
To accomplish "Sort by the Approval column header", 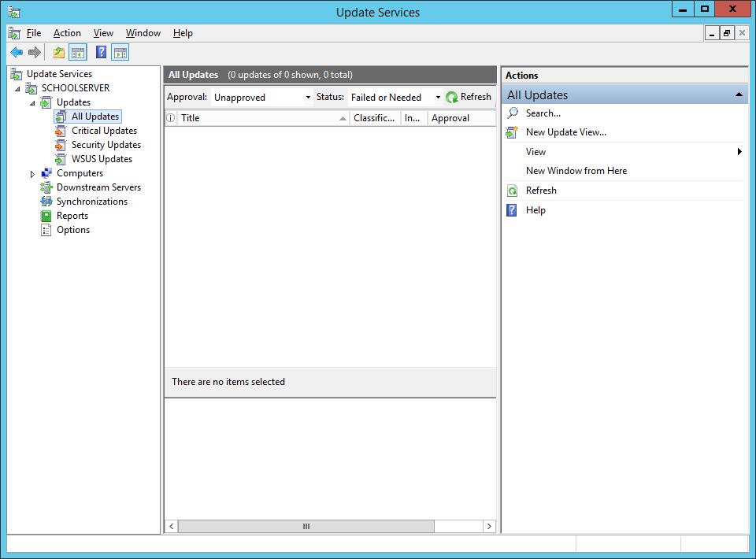I will 461,118.
